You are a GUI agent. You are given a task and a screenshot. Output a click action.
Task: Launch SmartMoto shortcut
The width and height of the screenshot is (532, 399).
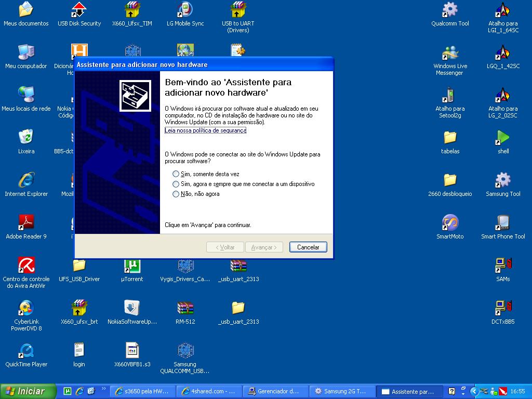pyautogui.click(x=450, y=227)
